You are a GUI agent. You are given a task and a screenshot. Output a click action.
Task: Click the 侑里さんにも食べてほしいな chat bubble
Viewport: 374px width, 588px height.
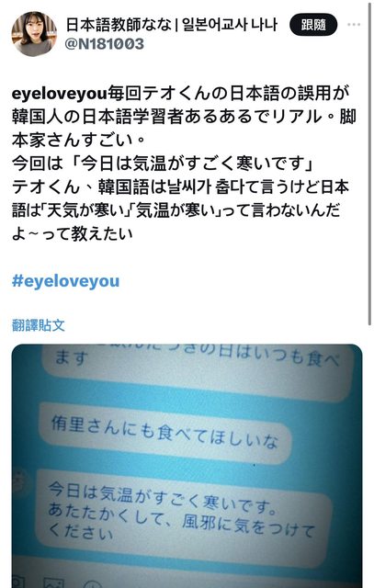click(165, 433)
